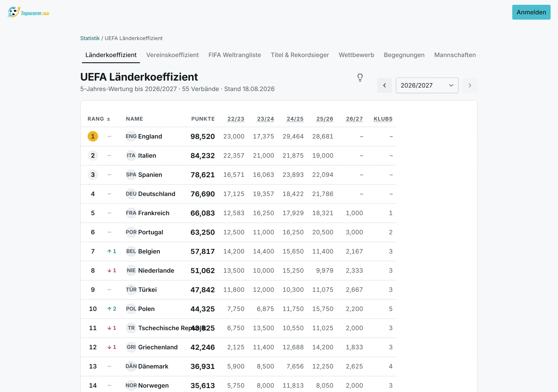This screenshot has width=558, height=392.
Task: Open the Norwegen row name
Action: click(x=153, y=386)
